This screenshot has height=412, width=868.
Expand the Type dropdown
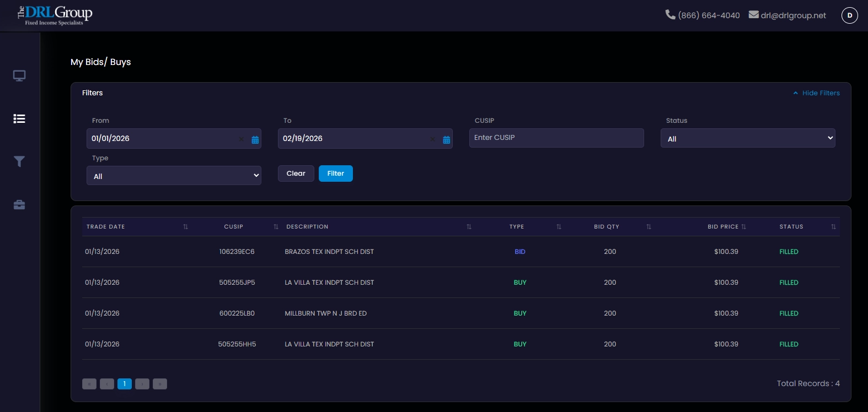tap(174, 176)
